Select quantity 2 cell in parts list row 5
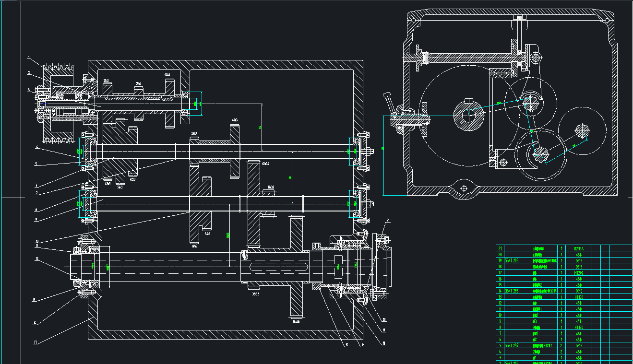Viewport: 633px width, 364px height. 562,345
